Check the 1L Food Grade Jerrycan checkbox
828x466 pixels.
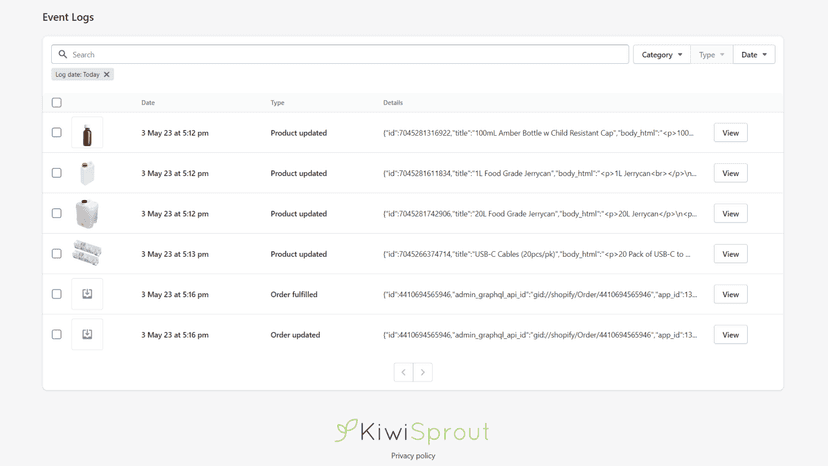[x=57, y=173]
